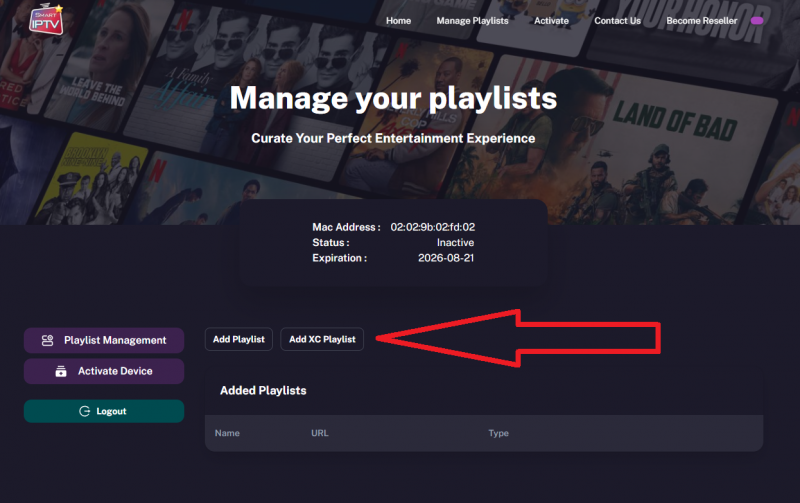
Task: Click the Add Playlist button
Action: [x=239, y=339]
